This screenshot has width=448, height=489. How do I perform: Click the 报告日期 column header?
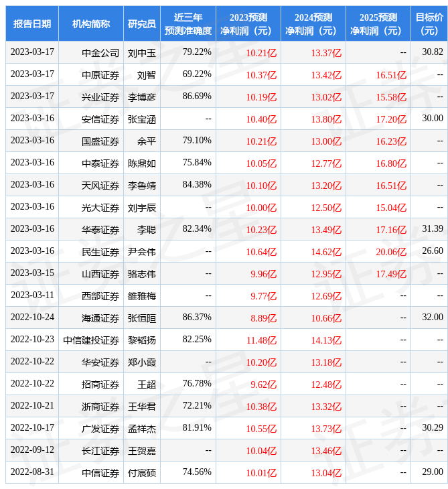click(31, 23)
